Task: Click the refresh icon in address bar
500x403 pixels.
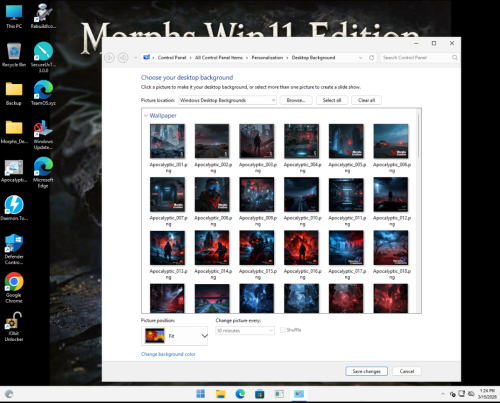Action: tap(371, 58)
